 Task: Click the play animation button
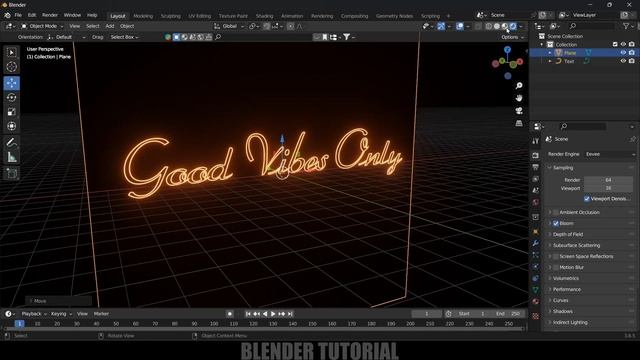point(273,314)
